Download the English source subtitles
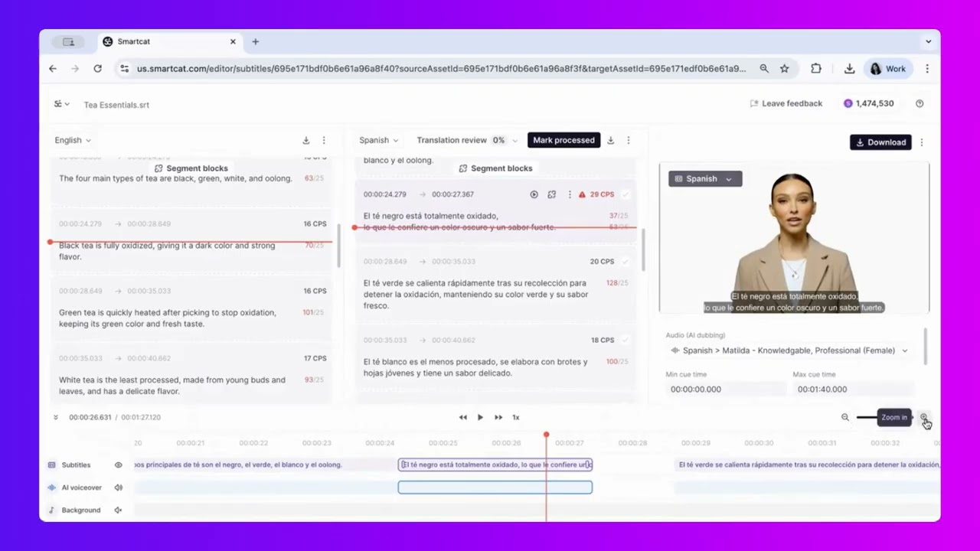 click(x=305, y=140)
